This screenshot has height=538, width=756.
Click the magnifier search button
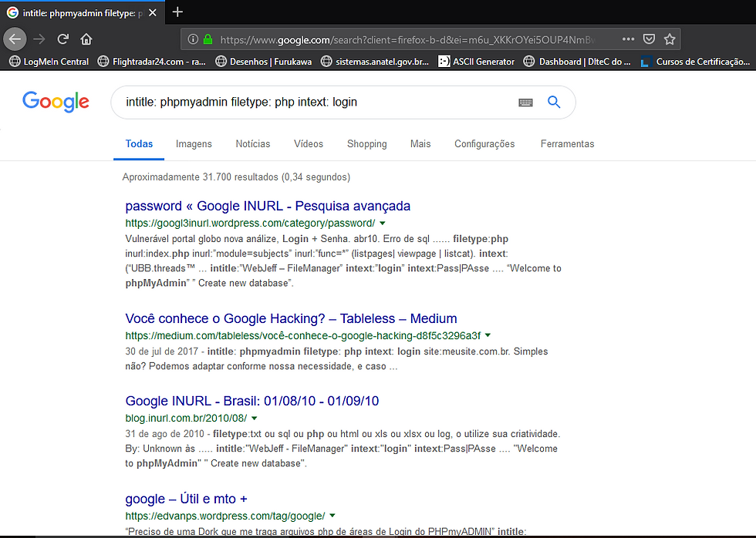pos(554,102)
